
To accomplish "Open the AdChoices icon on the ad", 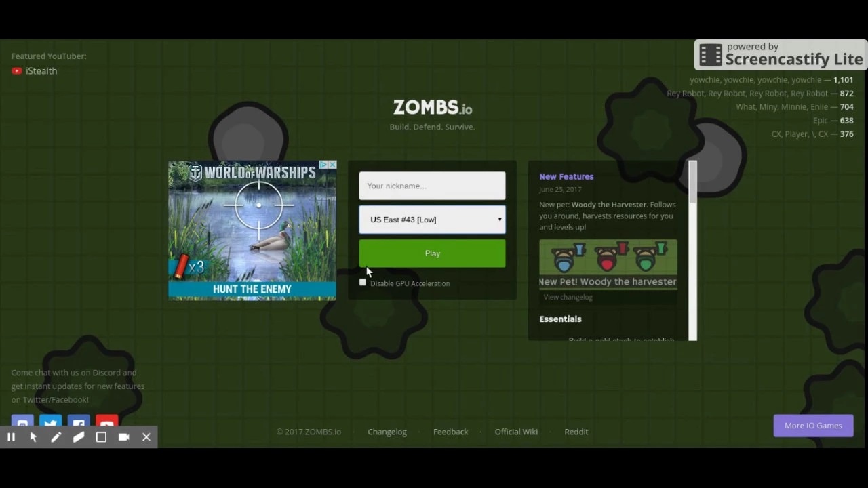I will point(324,165).
